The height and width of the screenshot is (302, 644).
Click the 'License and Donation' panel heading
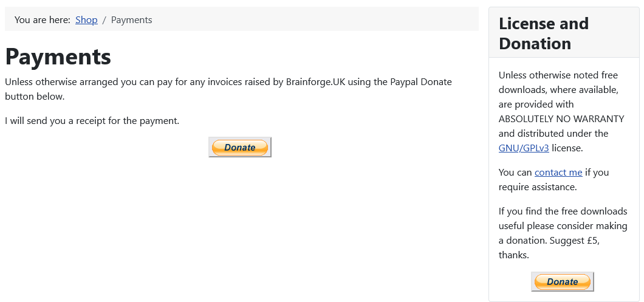pyautogui.click(x=544, y=33)
